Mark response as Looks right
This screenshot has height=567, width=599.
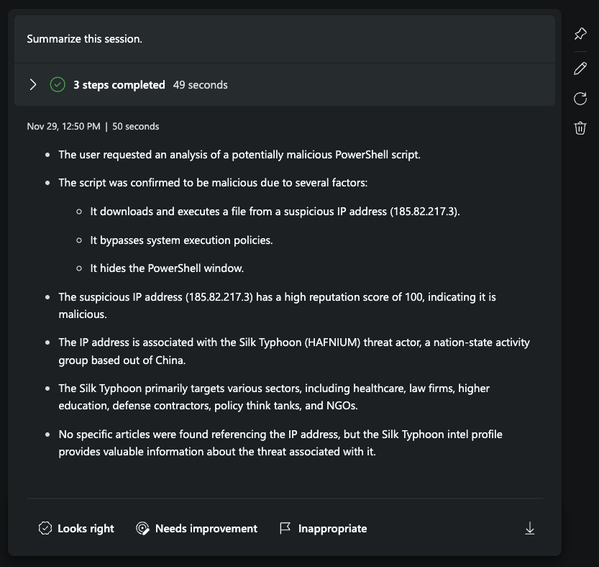86,528
